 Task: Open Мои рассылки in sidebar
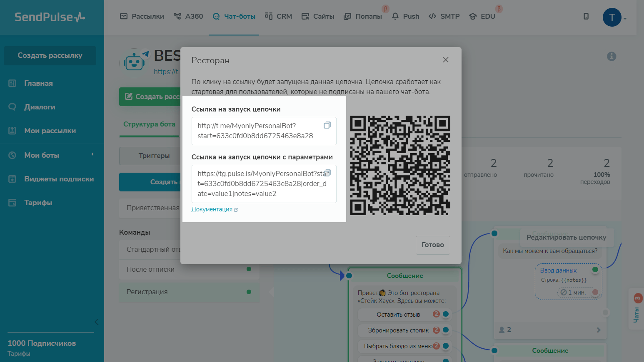50,131
